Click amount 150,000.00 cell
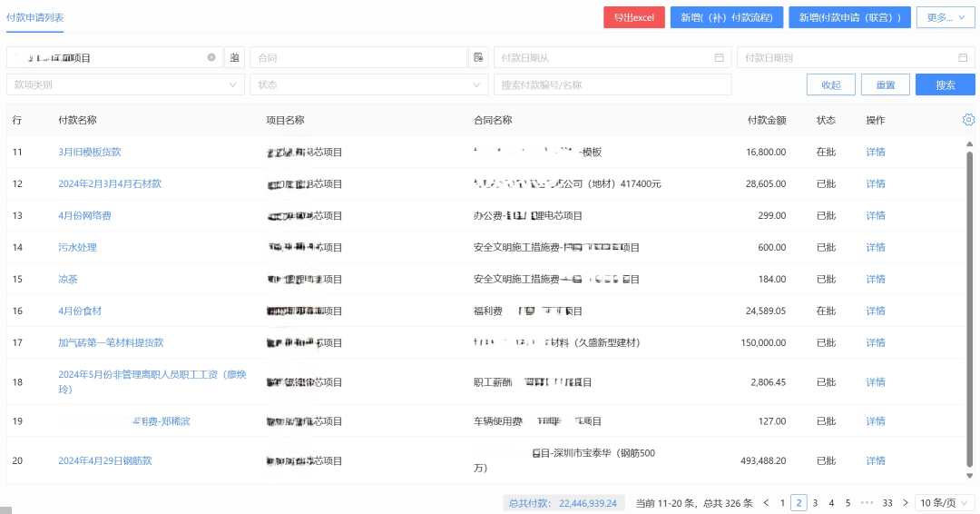 763,342
